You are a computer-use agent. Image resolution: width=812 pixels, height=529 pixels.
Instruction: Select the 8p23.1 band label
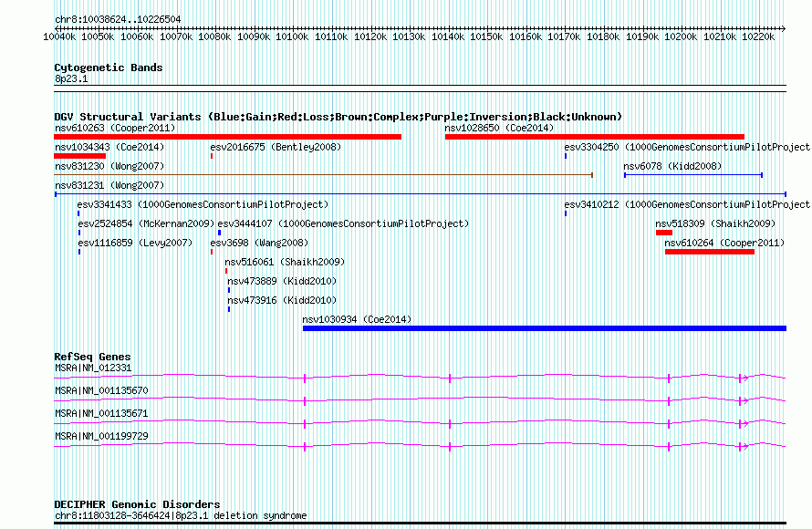pyautogui.click(x=71, y=79)
